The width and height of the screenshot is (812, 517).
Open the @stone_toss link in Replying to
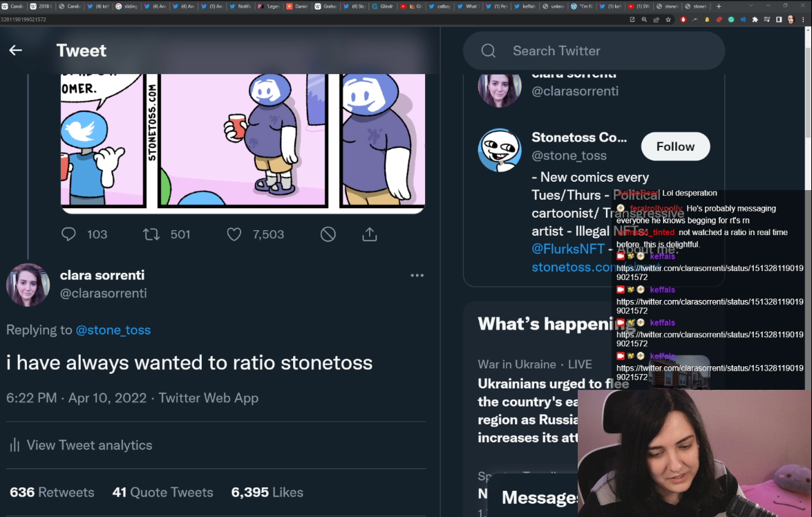(x=113, y=330)
